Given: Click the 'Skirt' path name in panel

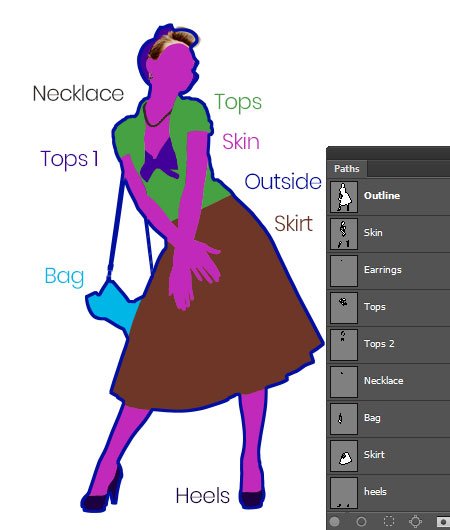Looking at the screenshot, I should pos(374,455).
